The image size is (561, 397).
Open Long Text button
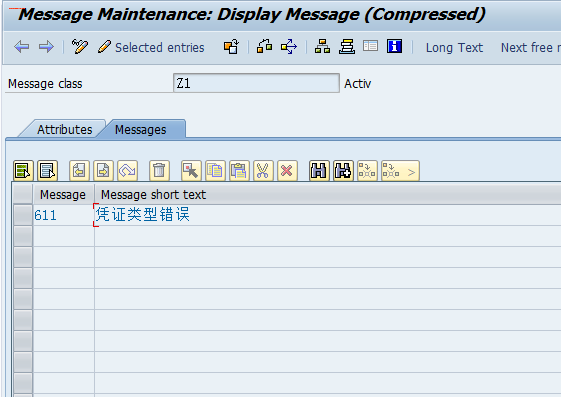click(x=454, y=48)
